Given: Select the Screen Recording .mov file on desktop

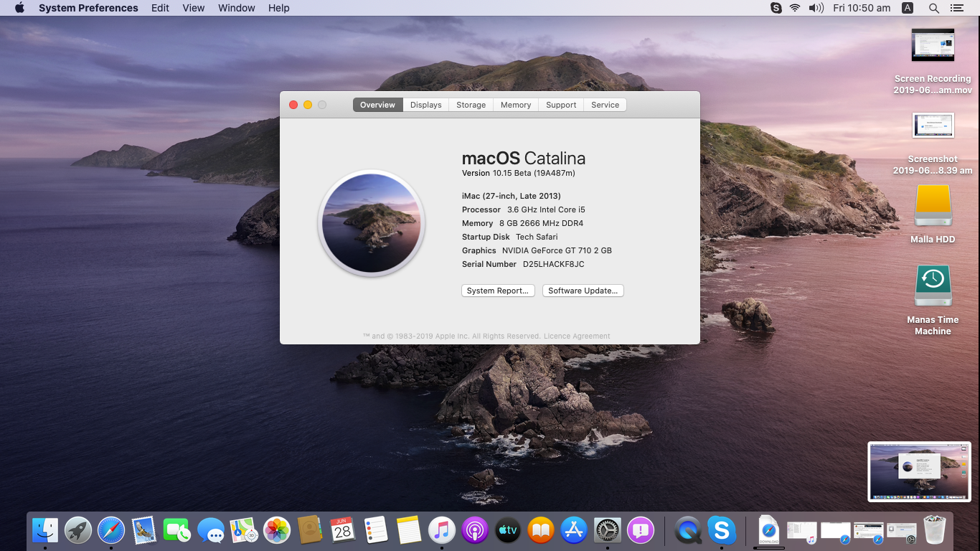Looking at the screenshot, I should coord(933,61).
